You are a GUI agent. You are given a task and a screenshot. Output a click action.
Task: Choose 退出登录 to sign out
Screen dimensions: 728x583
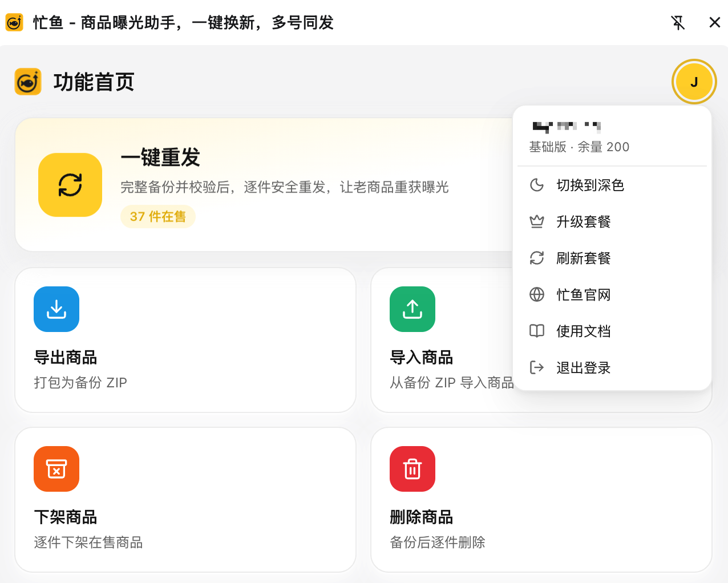pyautogui.click(x=612, y=367)
